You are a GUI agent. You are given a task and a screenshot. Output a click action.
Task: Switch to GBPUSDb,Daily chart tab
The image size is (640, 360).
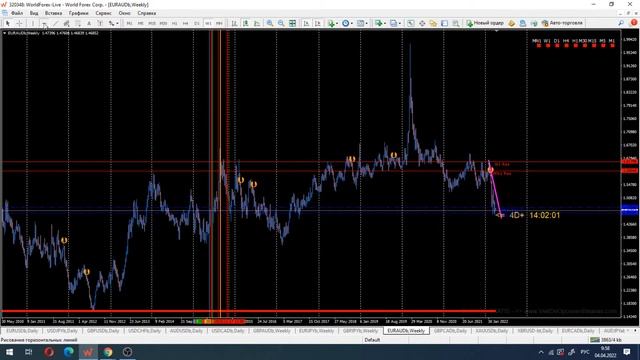click(103, 331)
